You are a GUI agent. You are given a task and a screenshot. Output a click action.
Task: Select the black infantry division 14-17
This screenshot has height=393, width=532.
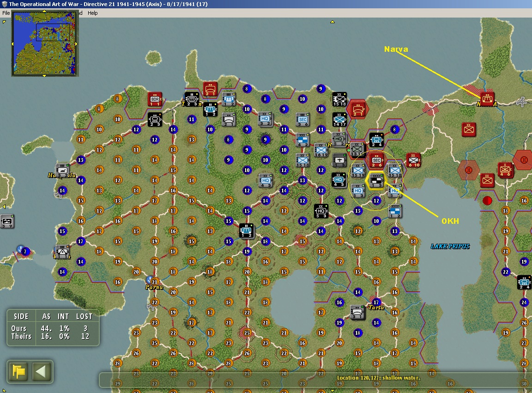339,120
